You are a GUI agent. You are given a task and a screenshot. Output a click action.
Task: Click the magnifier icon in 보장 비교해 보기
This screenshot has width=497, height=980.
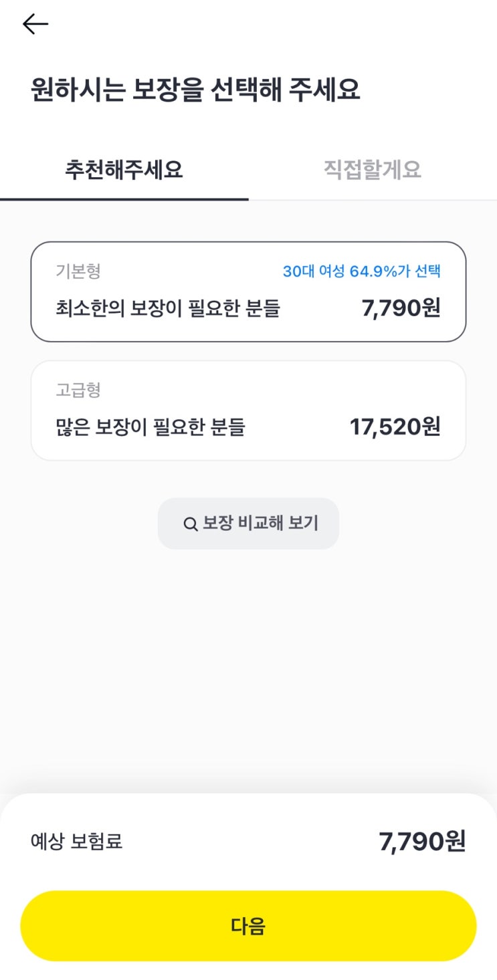pos(191,524)
